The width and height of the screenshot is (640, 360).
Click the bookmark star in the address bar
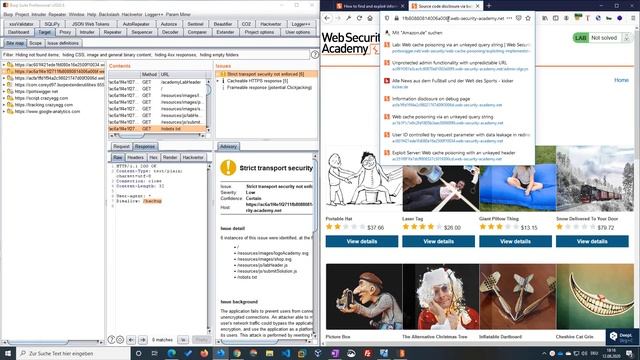528,18
